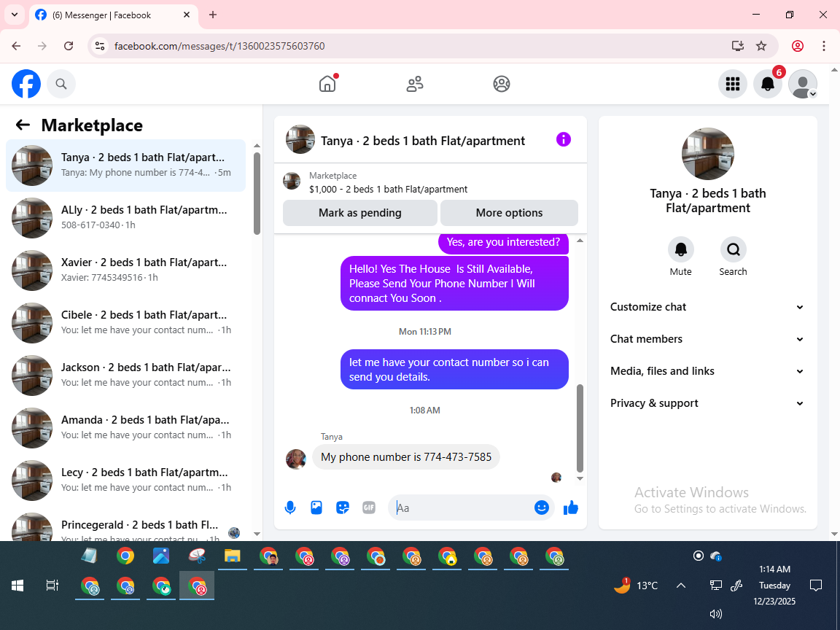
Task: Open the emoji picker in the message box
Action: [x=542, y=507]
